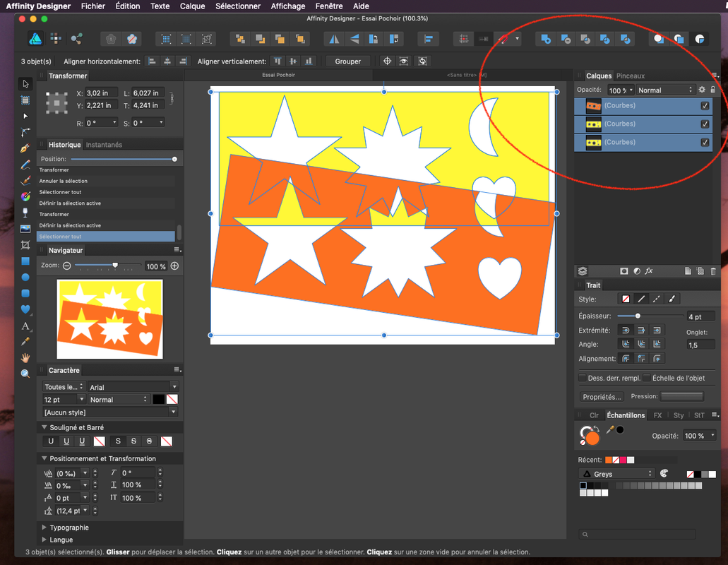Viewport: 728px width, 565px height.
Task: Zoom in with the plus icon
Action: click(174, 266)
